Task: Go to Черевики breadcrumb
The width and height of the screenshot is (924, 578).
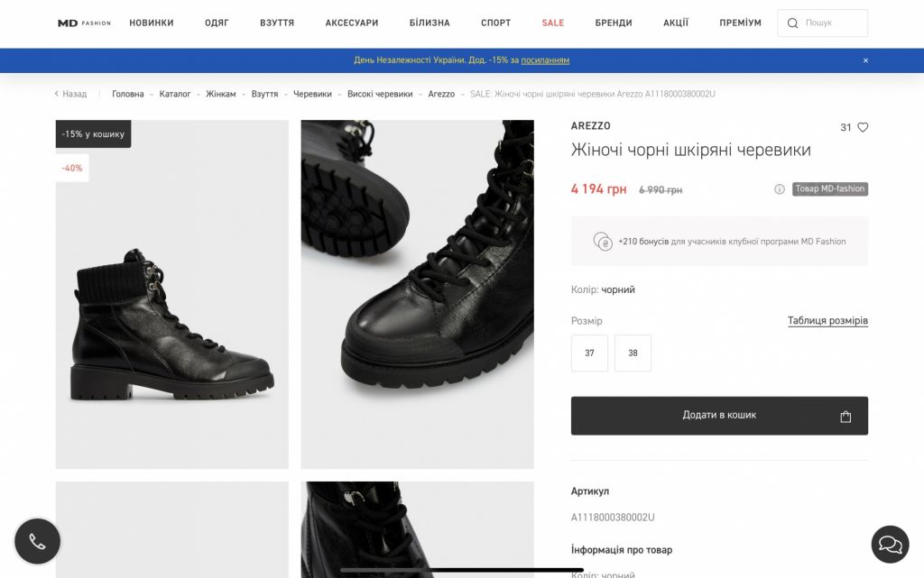Action: pos(312,94)
